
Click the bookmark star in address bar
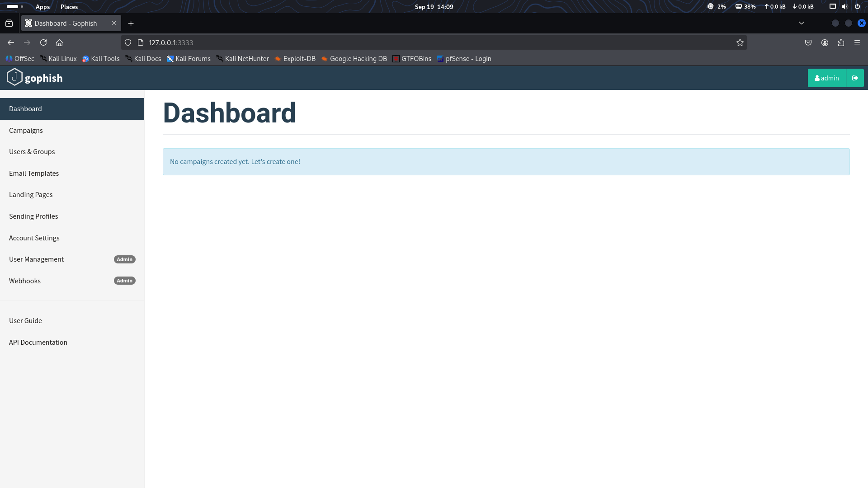click(x=740, y=42)
